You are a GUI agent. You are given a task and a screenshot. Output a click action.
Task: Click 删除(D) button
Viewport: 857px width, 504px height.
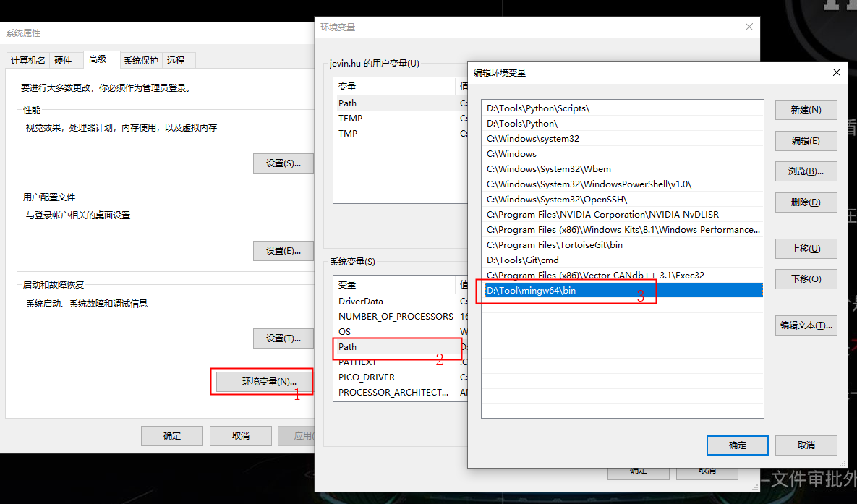pyautogui.click(x=806, y=202)
